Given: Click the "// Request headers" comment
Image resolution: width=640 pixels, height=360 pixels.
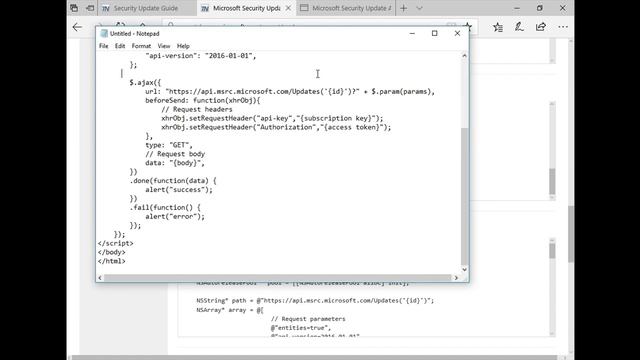Looking at the screenshot, I should (x=197, y=109).
